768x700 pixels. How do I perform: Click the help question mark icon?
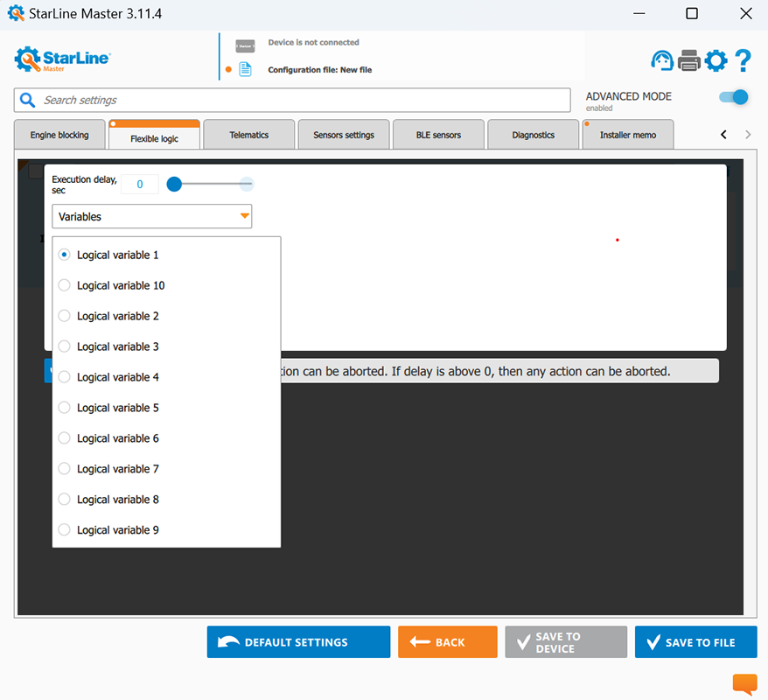pyautogui.click(x=743, y=60)
